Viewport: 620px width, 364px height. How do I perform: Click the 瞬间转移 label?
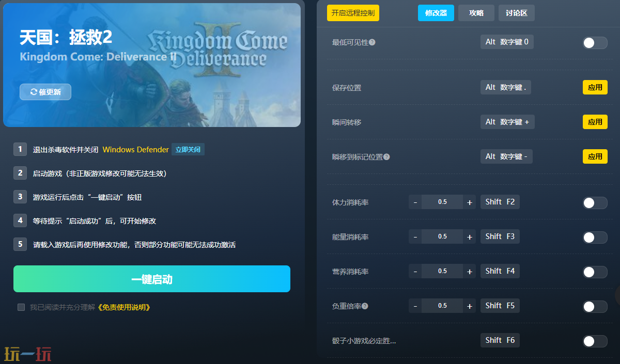pyautogui.click(x=347, y=122)
